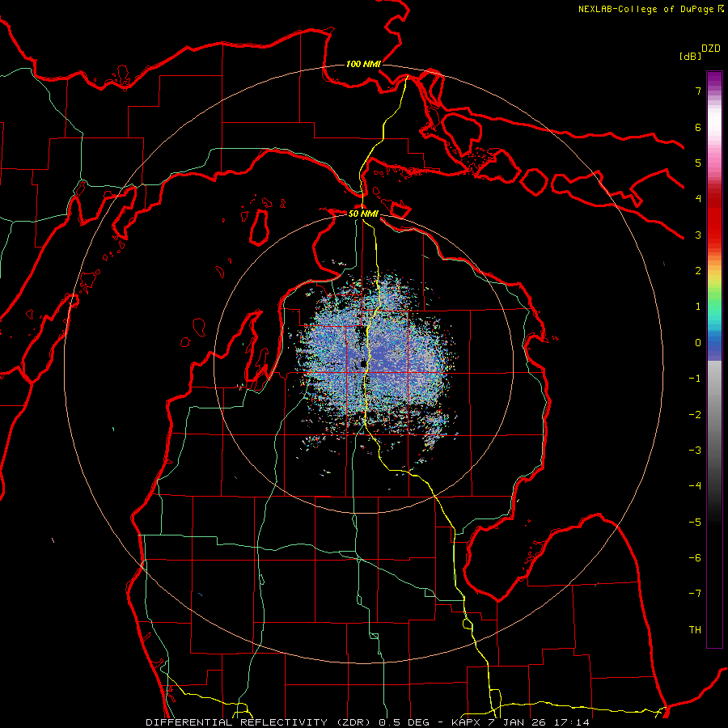The width and height of the screenshot is (728, 728).
Task: Click the 2 value on color scale
Action: pyautogui.click(x=698, y=271)
